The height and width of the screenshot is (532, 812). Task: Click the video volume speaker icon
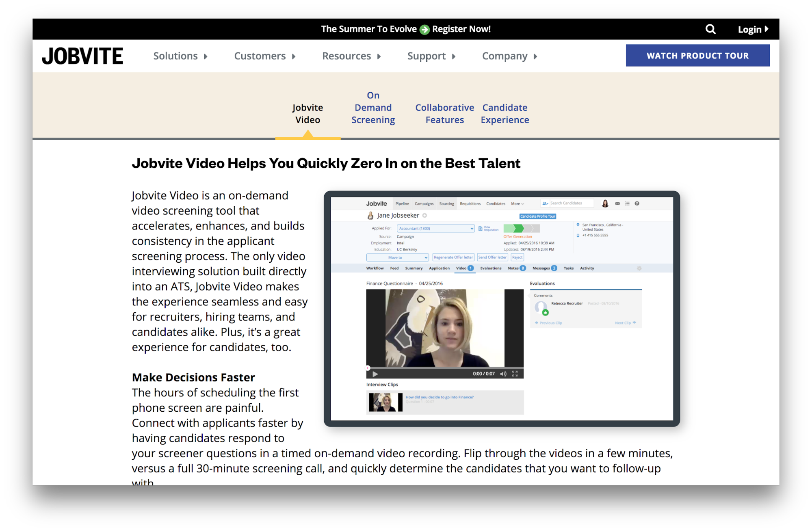click(503, 374)
